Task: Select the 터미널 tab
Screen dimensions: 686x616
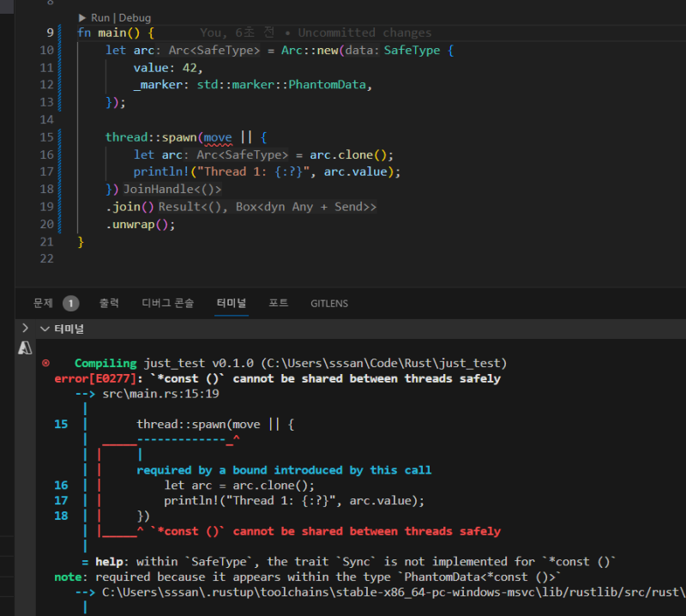Action: [231, 303]
